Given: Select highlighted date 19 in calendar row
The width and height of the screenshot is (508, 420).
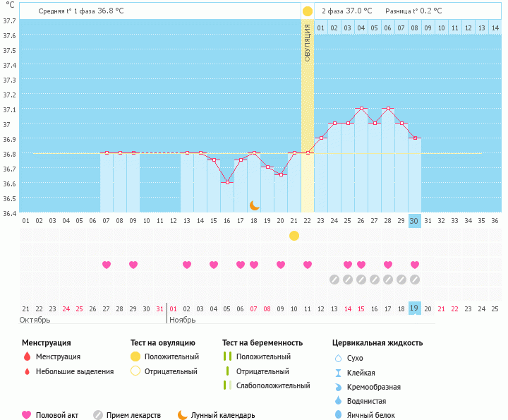Looking at the screenshot, I should 415,308.
